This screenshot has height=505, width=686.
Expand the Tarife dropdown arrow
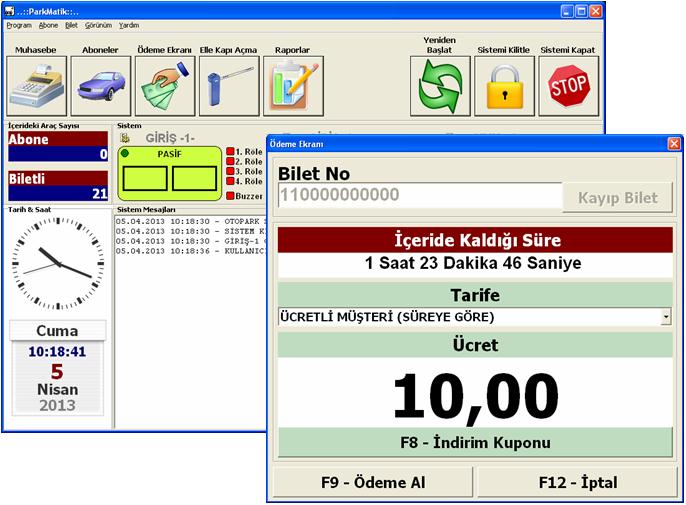pyautogui.click(x=666, y=318)
